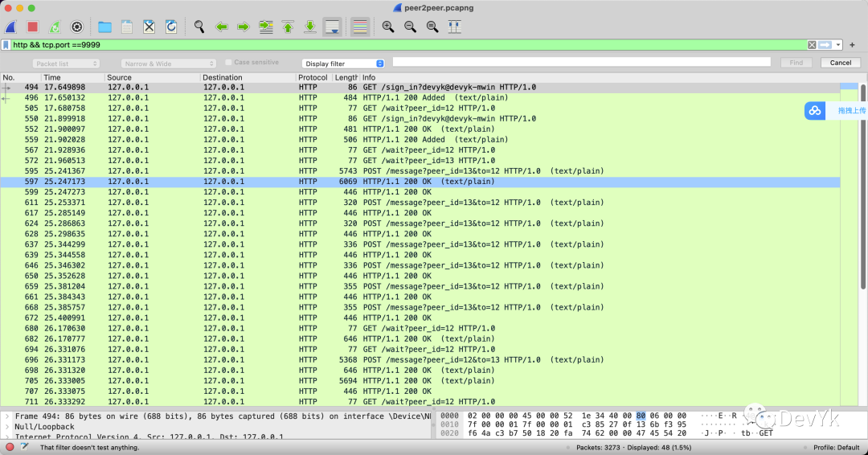Click the red stop capture button
The image size is (868, 455).
pos(33,27)
